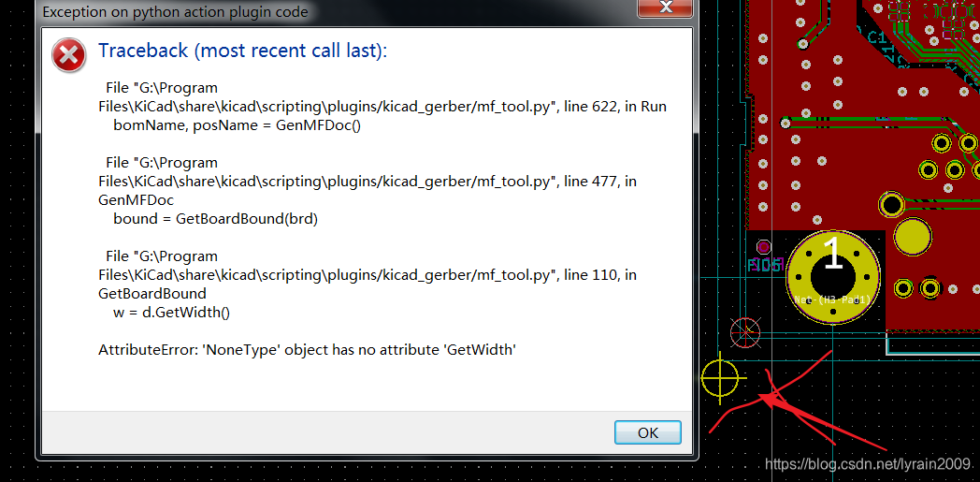Screen dimensions: 980x482
Task: Select the red circled grid origin marker
Action: pyautogui.click(x=745, y=332)
